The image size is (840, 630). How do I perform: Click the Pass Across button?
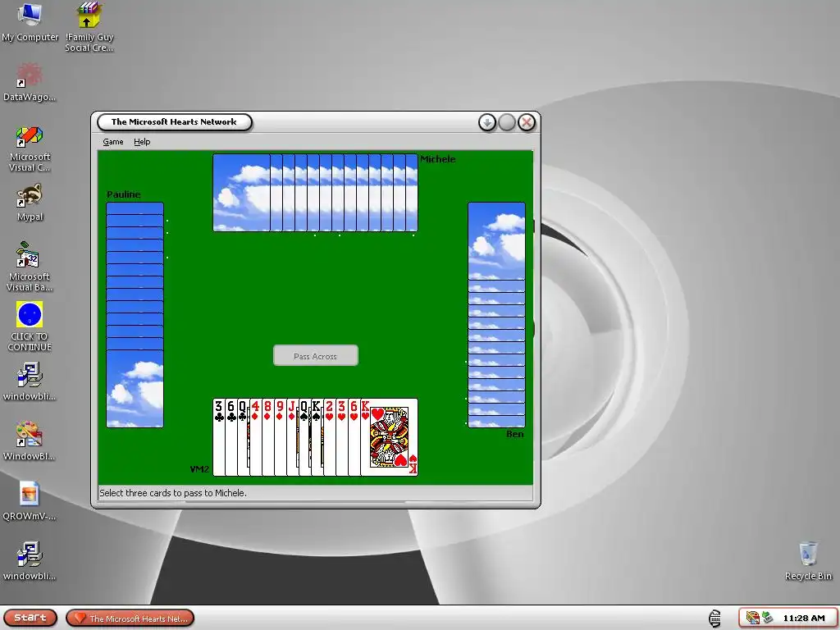pyautogui.click(x=316, y=356)
